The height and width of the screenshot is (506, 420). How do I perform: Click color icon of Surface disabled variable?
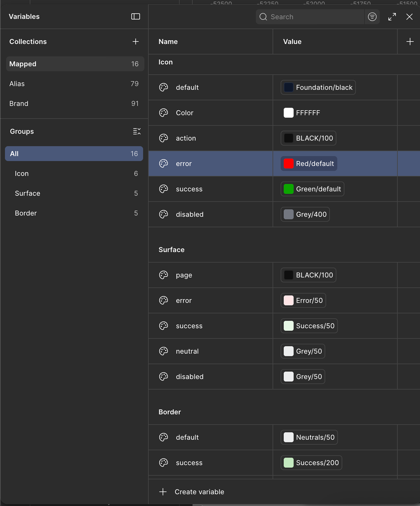[163, 376]
